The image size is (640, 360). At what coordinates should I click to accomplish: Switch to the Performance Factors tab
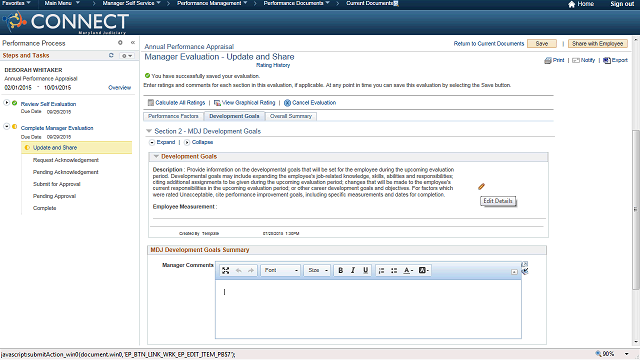point(173,116)
